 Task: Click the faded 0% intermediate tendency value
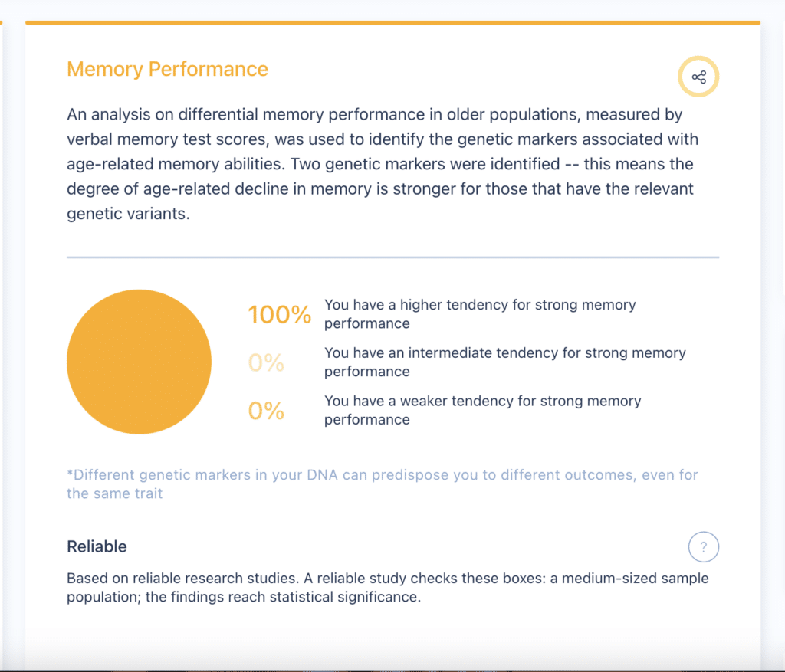point(266,362)
